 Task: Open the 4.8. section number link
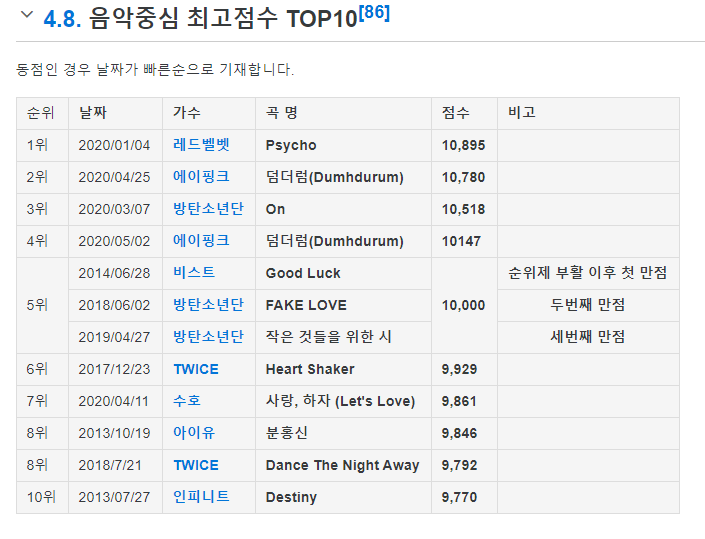coord(62,19)
